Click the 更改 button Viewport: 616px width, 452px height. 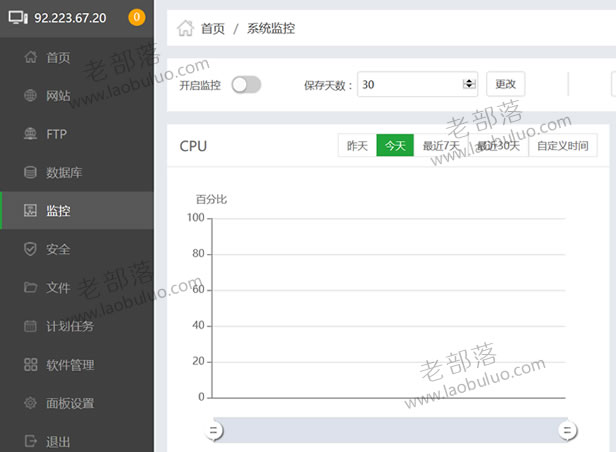pos(505,84)
